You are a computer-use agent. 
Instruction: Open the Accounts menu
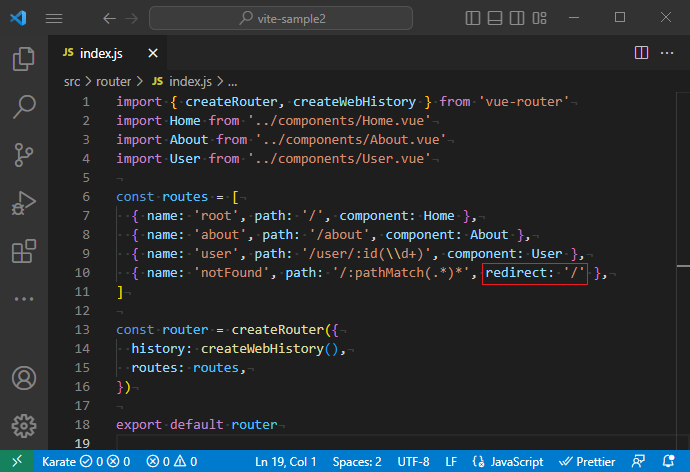tap(24, 378)
